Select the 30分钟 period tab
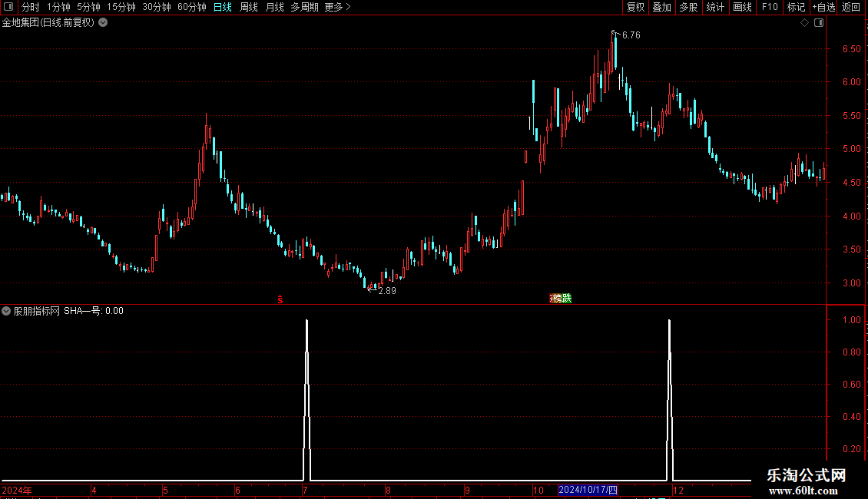This screenshot has width=868, height=499. tap(156, 7)
